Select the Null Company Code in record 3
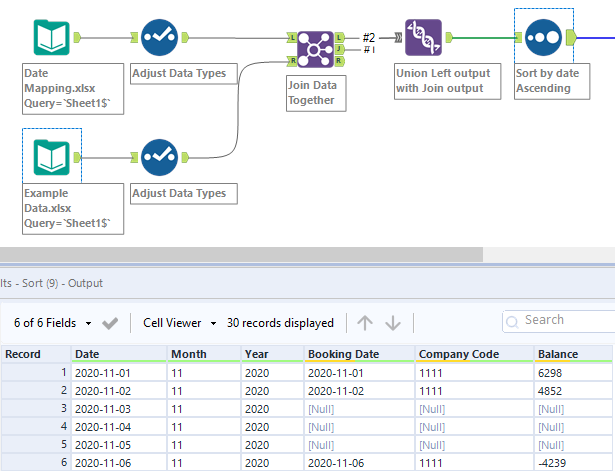This screenshot has width=615, height=471. tap(474, 409)
